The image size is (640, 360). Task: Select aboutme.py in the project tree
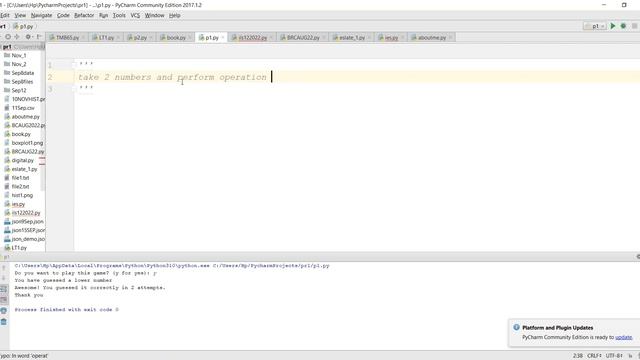[25, 117]
